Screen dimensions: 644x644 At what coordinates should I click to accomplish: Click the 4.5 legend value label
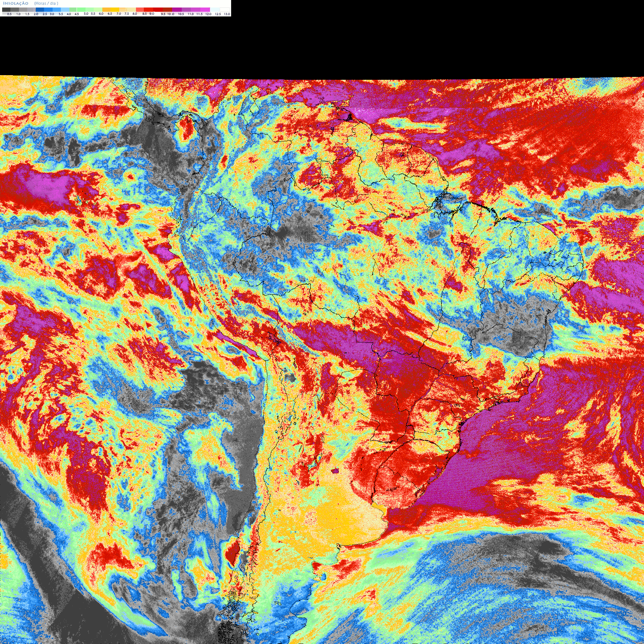(x=77, y=14)
